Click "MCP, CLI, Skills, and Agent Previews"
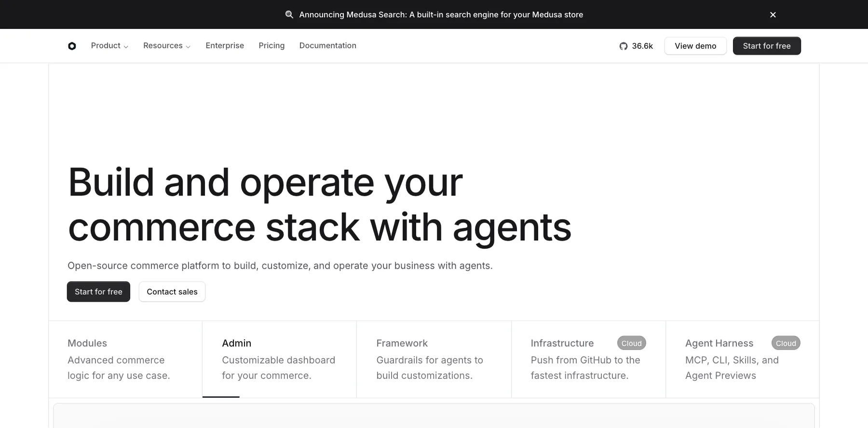The image size is (868, 428). point(732,368)
